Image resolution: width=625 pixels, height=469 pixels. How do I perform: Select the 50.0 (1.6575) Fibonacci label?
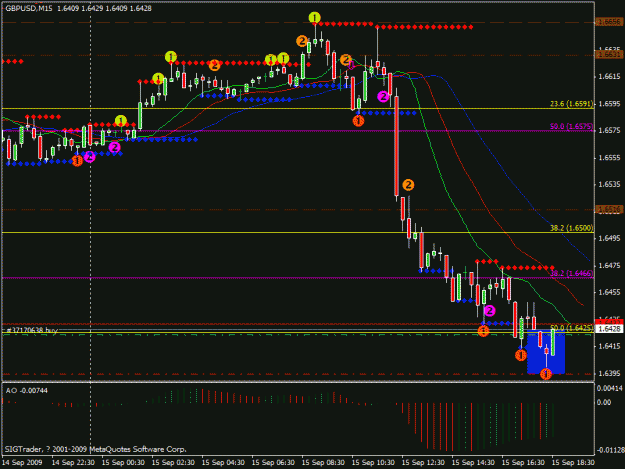tap(571, 126)
